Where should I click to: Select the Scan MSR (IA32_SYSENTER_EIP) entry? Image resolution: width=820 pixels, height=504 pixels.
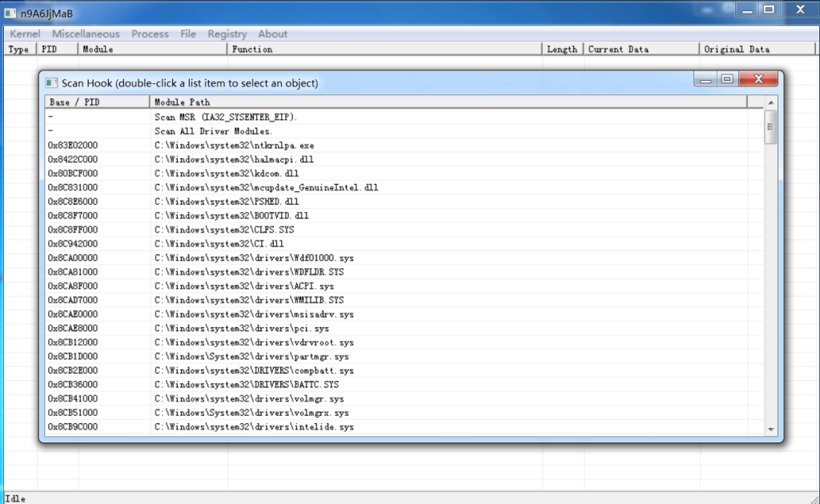click(x=240, y=116)
